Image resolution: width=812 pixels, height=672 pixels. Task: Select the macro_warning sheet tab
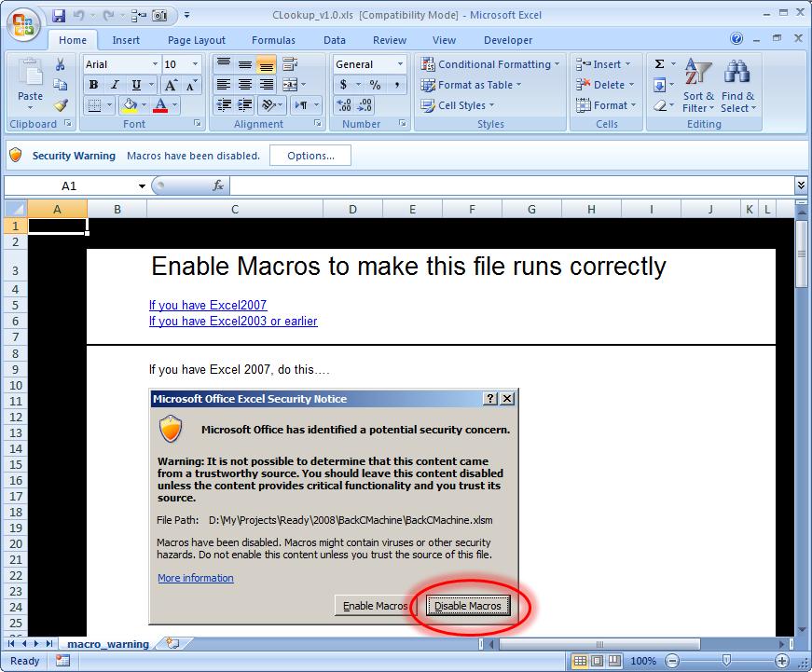tap(108, 644)
